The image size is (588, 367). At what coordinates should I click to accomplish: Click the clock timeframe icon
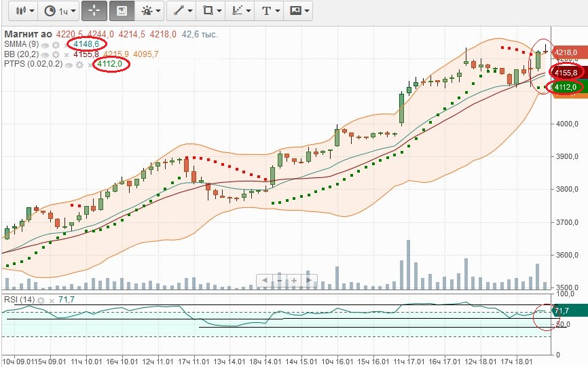click(x=50, y=11)
